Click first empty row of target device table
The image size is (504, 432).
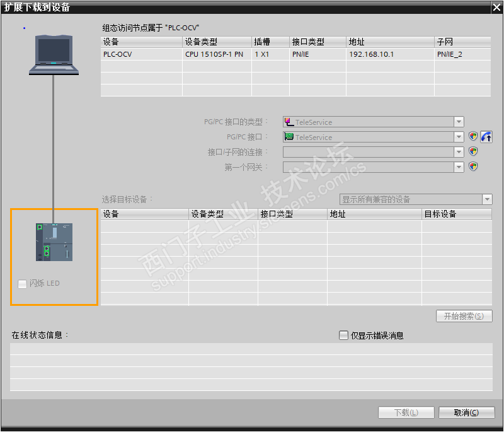(x=296, y=226)
